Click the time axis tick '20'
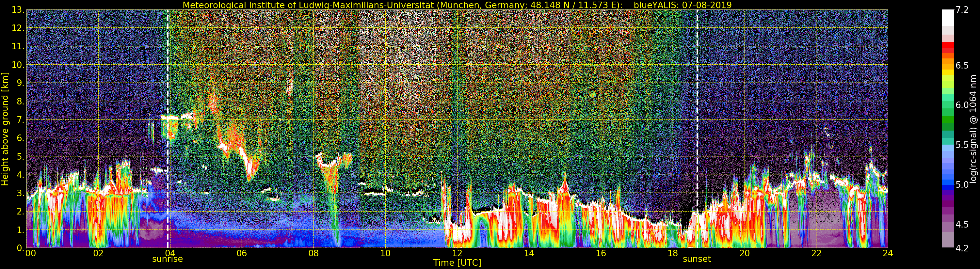Screen dimensions: 980x269 coord(744,253)
